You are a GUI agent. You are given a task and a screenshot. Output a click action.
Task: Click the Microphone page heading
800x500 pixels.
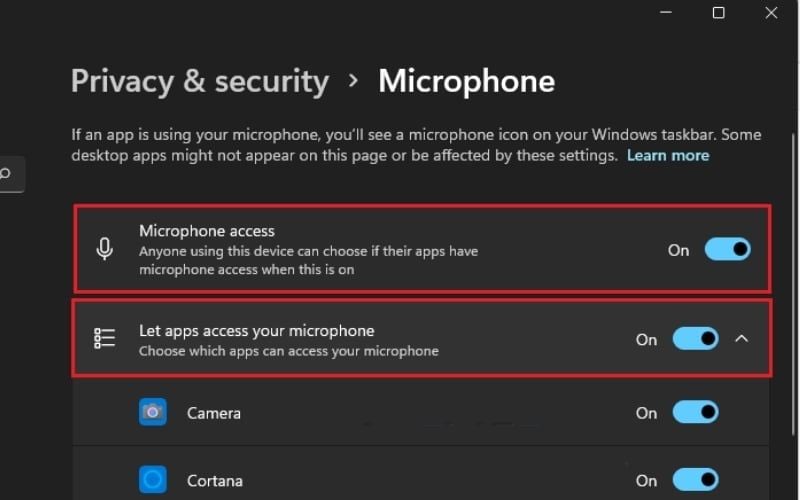(466, 81)
